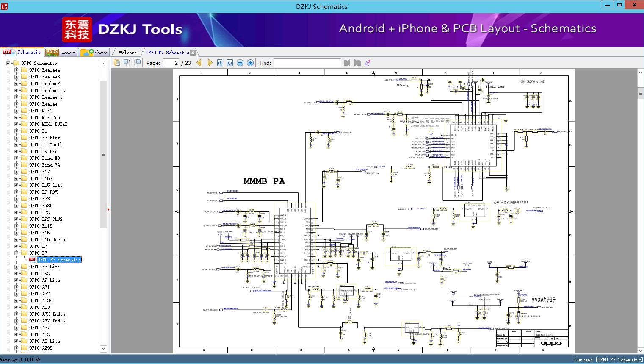Image resolution: width=644 pixels, height=364 pixels.
Task: Click the tree panel scroll down arrow
Action: point(103,349)
